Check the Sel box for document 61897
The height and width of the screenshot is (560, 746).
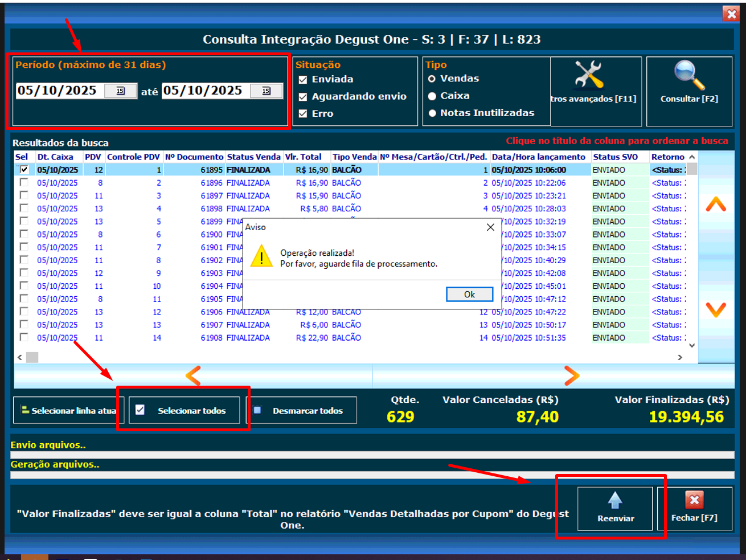(x=24, y=195)
